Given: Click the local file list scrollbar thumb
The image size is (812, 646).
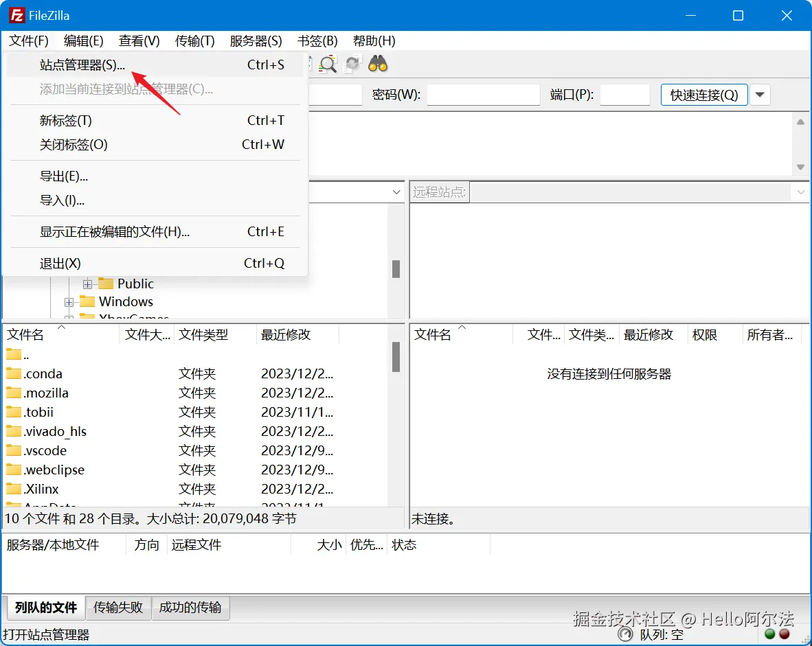Looking at the screenshot, I should 396,357.
